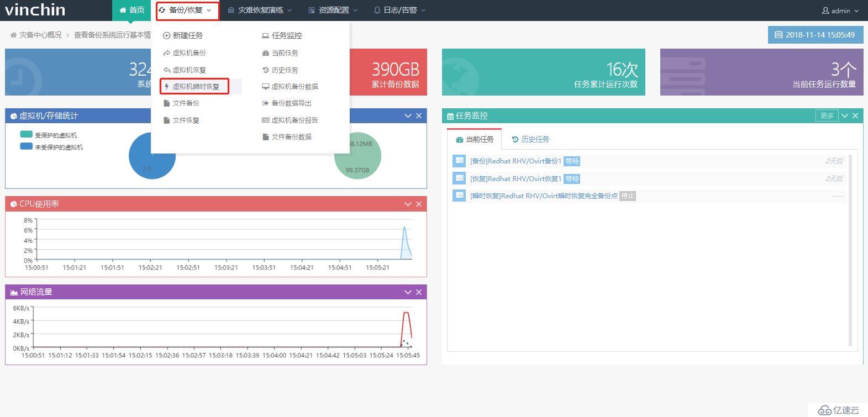The image size is (868, 417).
Task: Select 当前任务 in dropdown menu
Action: coord(280,53)
